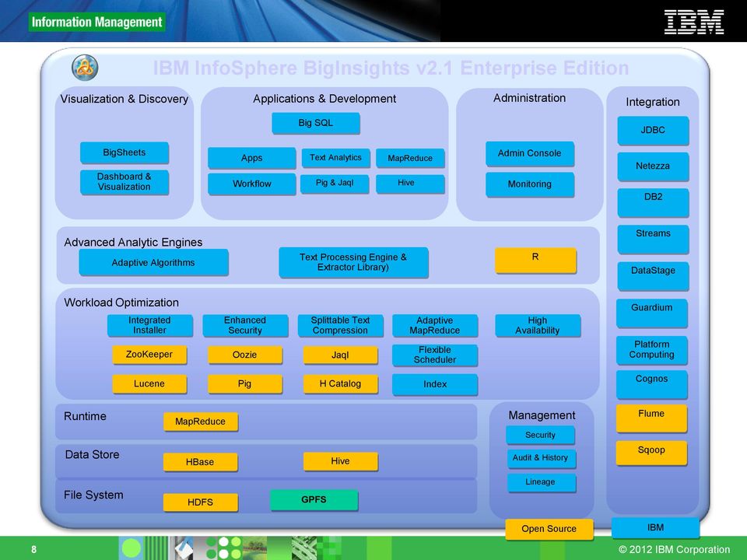Select the BigSheets box
The image size is (747, 560).
124,152
